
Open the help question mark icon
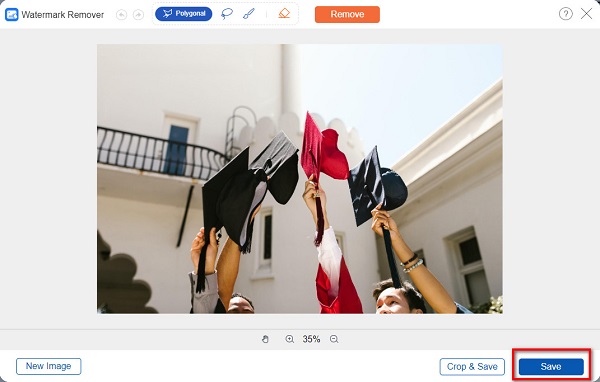pos(566,14)
